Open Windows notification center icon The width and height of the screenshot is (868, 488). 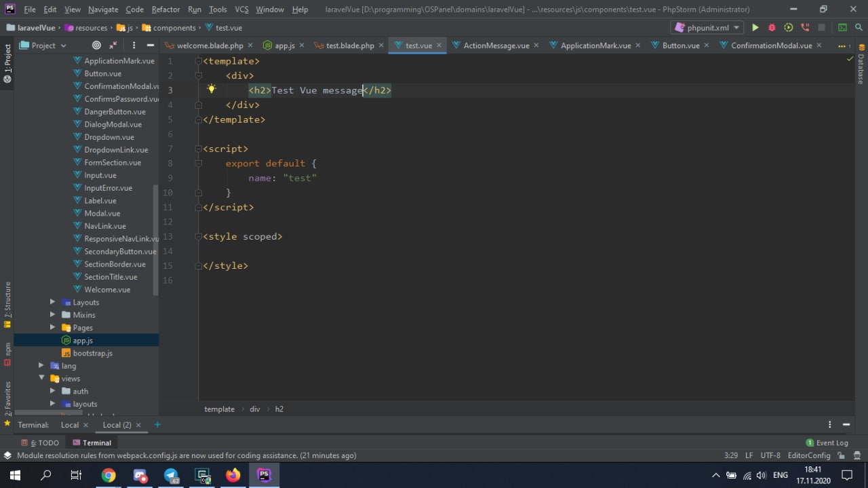pos(847,475)
